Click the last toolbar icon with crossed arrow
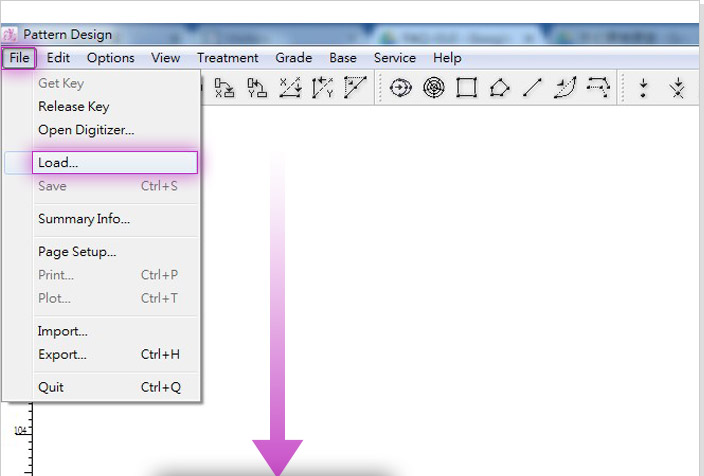Viewport: 704px width, 476px height. (677, 88)
